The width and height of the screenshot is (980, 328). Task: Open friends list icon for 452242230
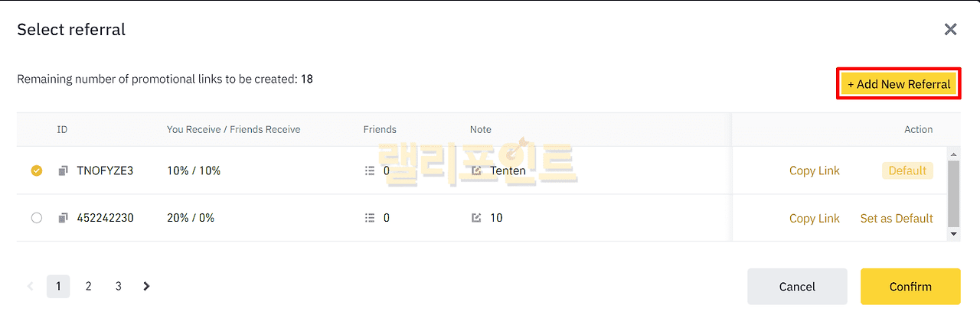pos(370,219)
